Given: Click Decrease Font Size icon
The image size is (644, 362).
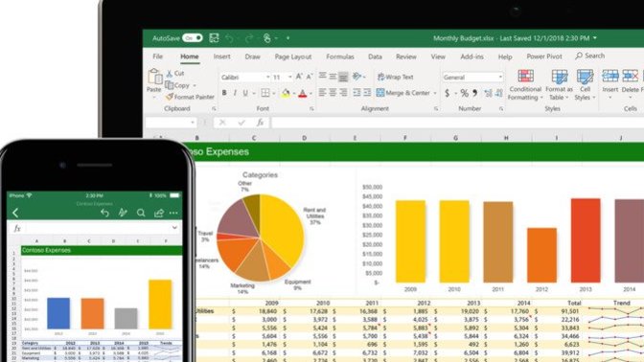Looking at the screenshot, I should tap(310, 77).
